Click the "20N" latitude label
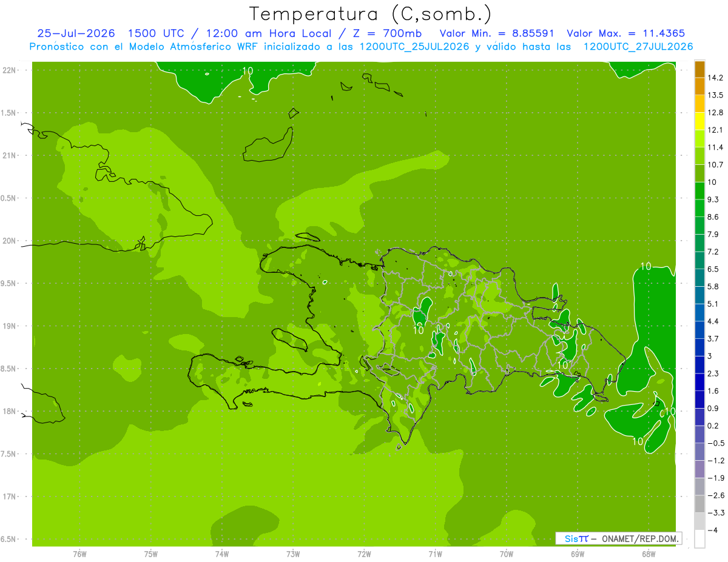The image size is (728, 562). coord(10,241)
